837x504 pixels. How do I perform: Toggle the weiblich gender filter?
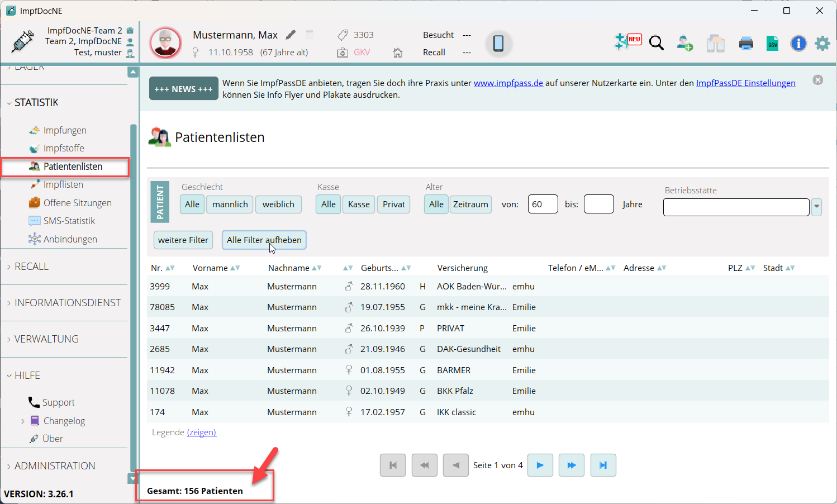click(278, 205)
